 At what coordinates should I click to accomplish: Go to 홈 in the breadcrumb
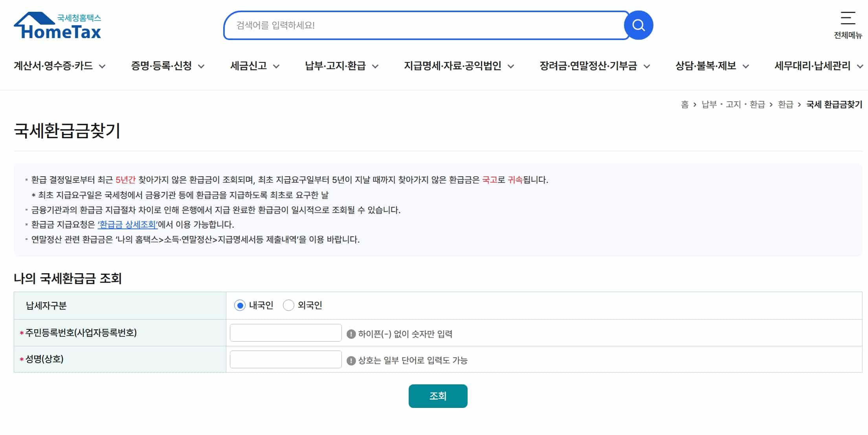point(684,104)
